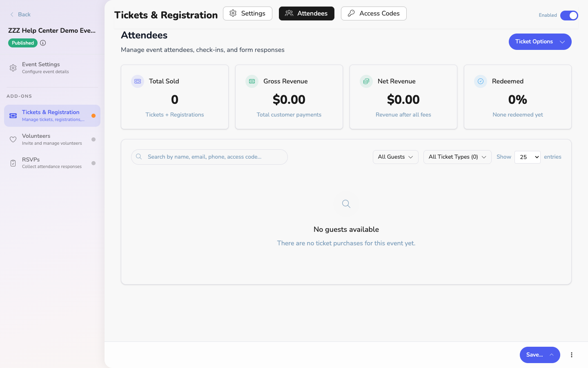Viewport: 588px width, 368px height.
Task: Click the Total Sold ticket icon
Action: [x=138, y=81]
